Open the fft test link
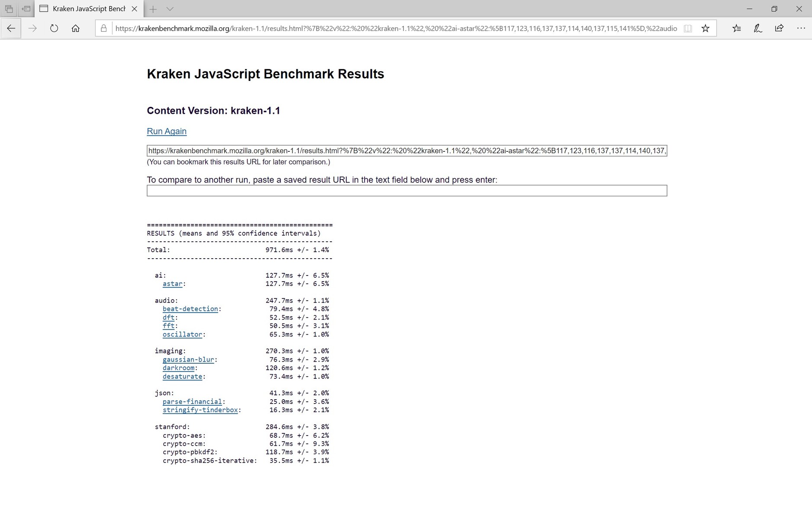 tap(168, 326)
